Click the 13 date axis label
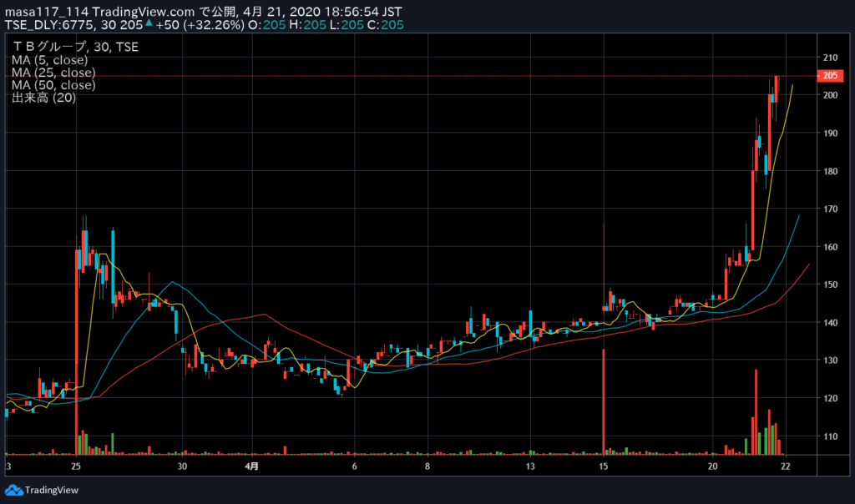Screen dimensions: 855x504 click(x=530, y=466)
